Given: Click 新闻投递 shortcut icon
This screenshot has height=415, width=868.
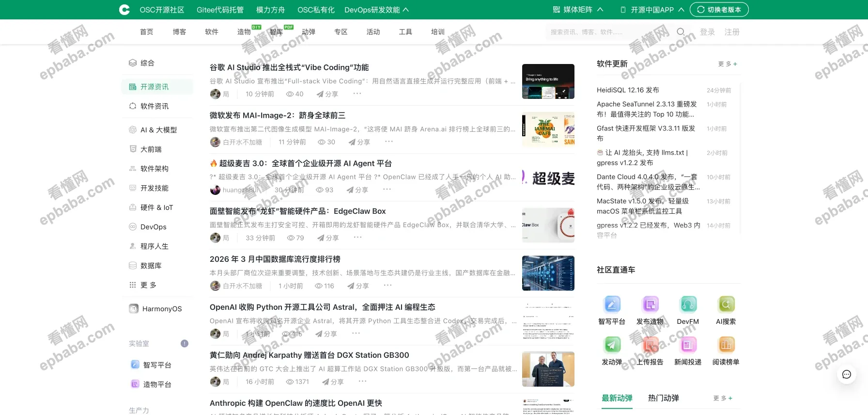Looking at the screenshot, I should (x=688, y=345).
